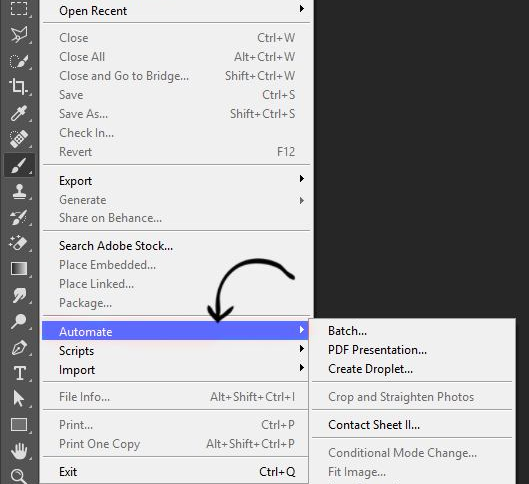Open Contact Sheet II option
Viewport: 529px width, 484px height.
pyautogui.click(x=374, y=425)
